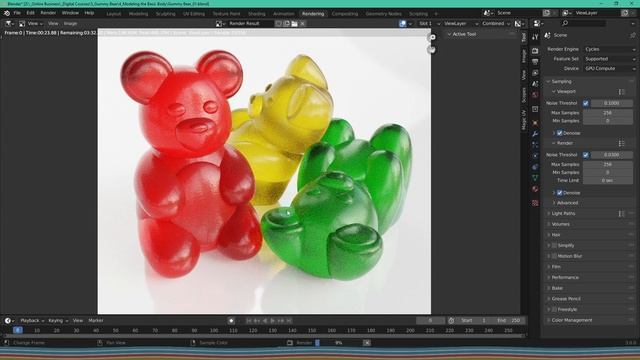Switch to the Compositing workspace tab
Image resolution: width=640 pixels, height=360 pixels.
345,13
